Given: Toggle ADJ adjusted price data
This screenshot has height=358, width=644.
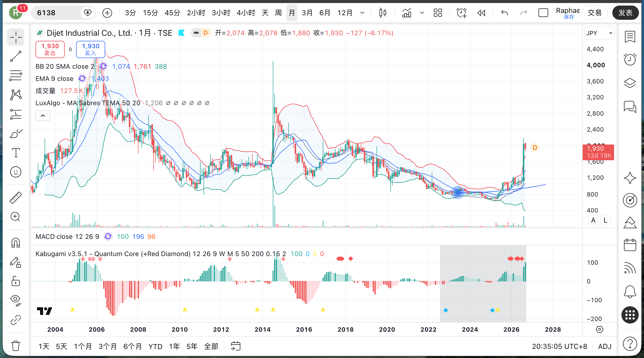Looking at the screenshot, I should click(x=605, y=346).
